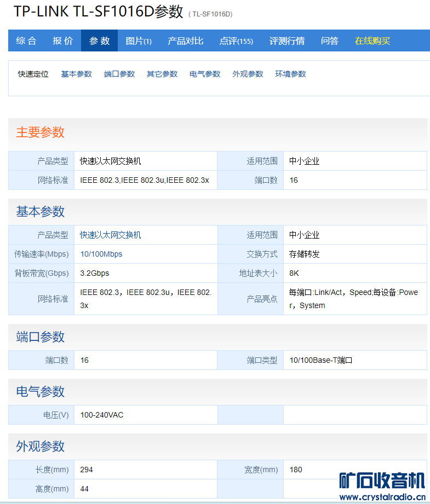
Task: Click the 快速定位 label
Action: (33, 74)
